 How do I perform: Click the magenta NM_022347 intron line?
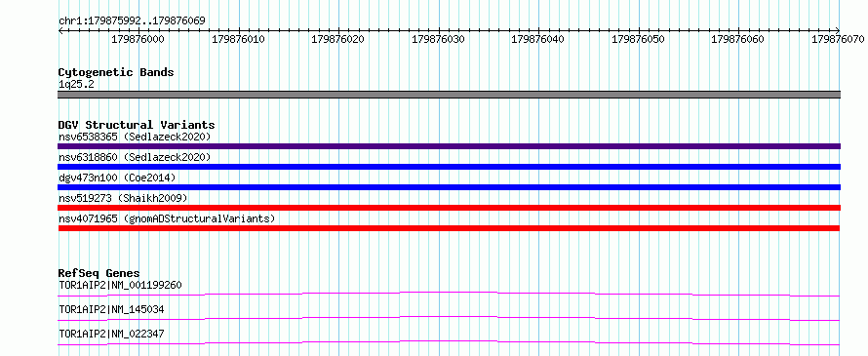pyautogui.click(x=449, y=342)
